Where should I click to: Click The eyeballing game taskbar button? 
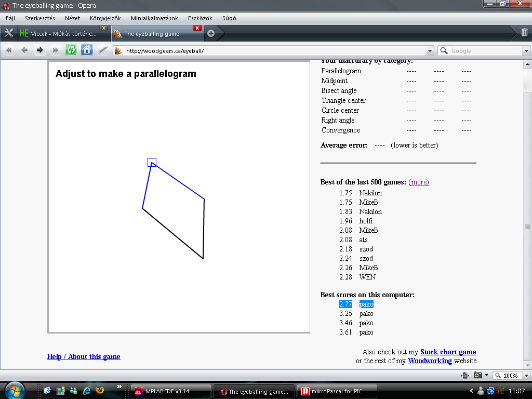254,391
